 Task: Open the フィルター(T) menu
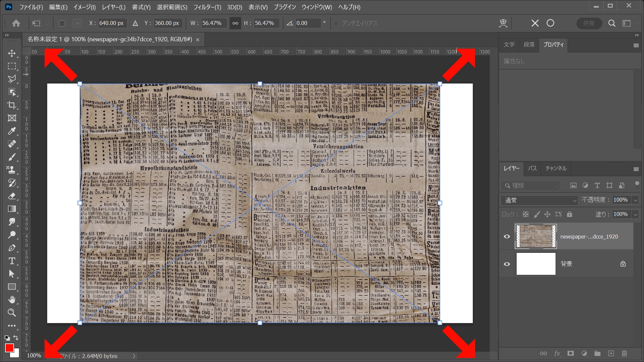tap(207, 7)
